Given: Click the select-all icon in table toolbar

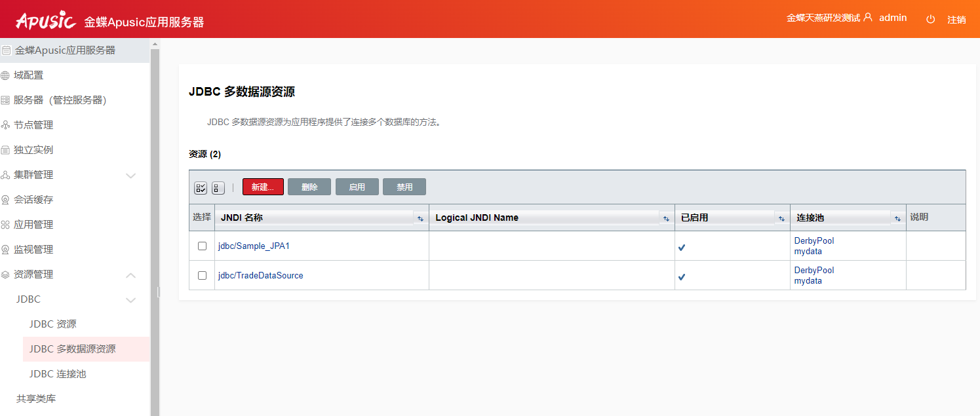Looking at the screenshot, I should click(x=201, y=188).
